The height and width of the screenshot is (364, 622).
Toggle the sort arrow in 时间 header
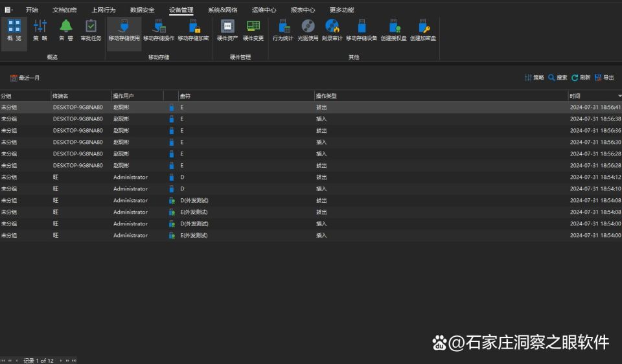(x=619, y=96)
